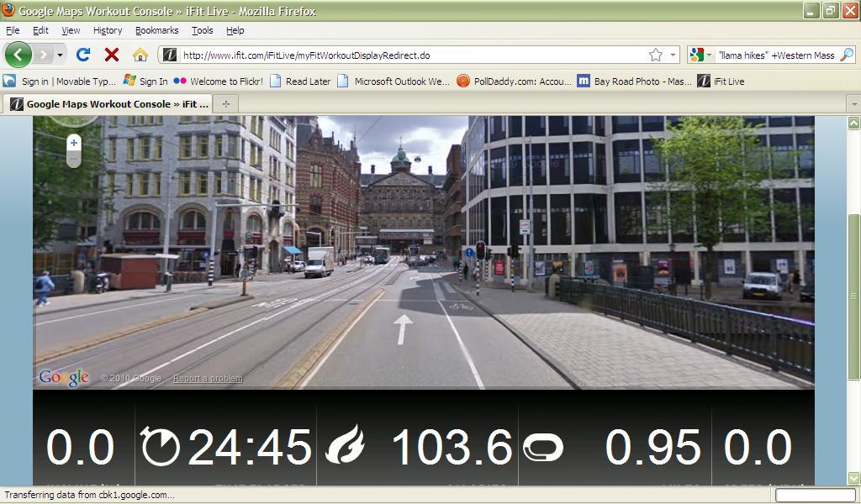Screen dimensions: 861x504
Task: Open the iFit Live bookmark
Action: 716,81
